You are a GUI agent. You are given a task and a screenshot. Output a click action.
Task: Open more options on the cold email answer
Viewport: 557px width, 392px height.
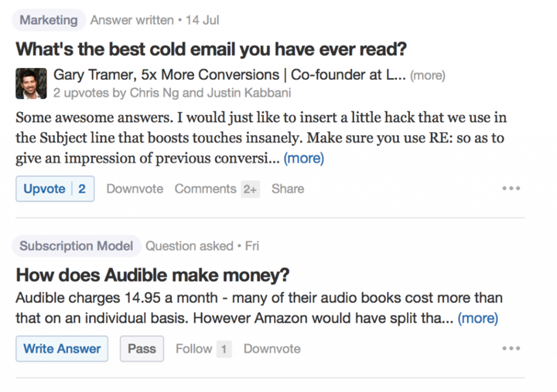[x=511, y=189]
